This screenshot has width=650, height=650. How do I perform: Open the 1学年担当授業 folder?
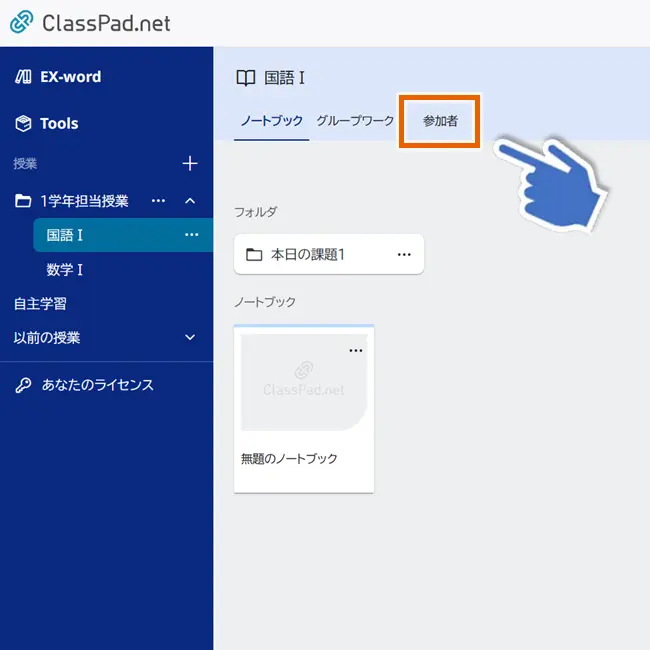[84, 201]
